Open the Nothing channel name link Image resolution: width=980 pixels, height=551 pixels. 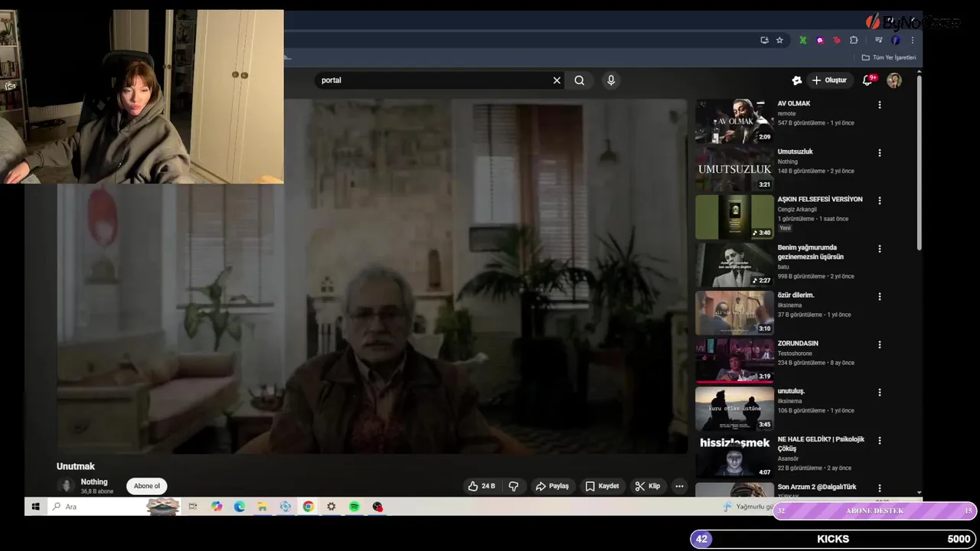tap(94, 482)
